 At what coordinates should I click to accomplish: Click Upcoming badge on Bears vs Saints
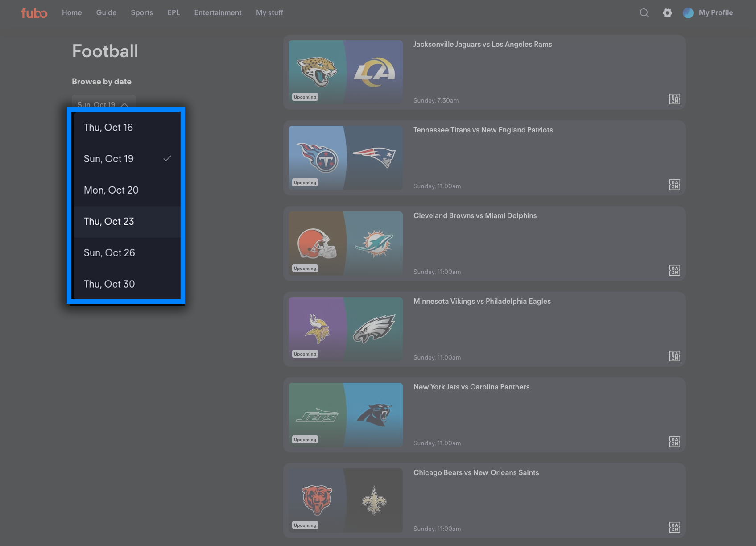[305, 525]
